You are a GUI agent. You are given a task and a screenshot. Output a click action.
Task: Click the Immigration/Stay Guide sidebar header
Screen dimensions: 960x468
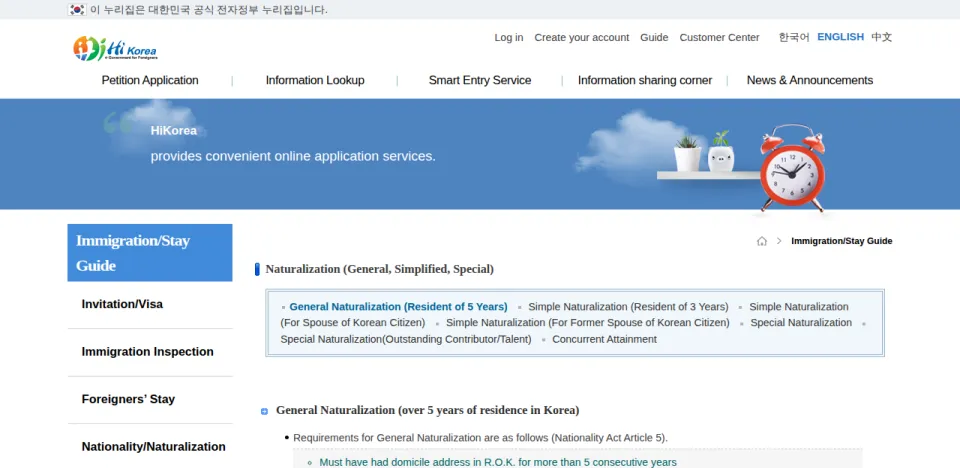point(150,252)
